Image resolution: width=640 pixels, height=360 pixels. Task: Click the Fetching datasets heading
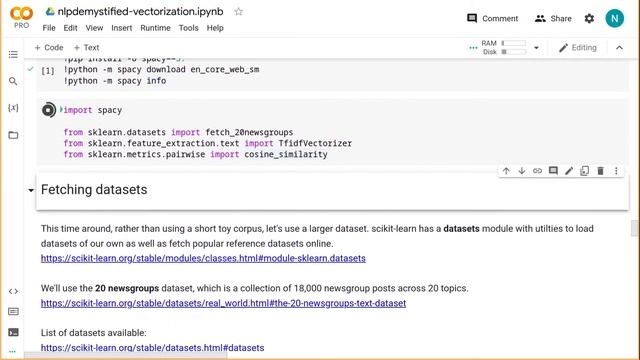click(94, 190)
